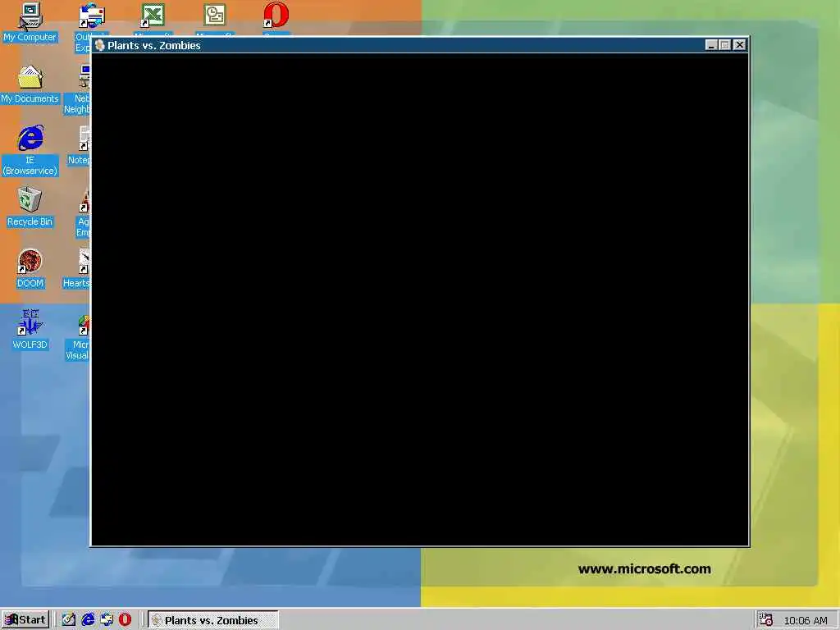Image resolution: width=840 pixels, height=630 pixels.
Task: Click the system tray scheduler icon
Action: pyautogui.click(x=766, y=620)
